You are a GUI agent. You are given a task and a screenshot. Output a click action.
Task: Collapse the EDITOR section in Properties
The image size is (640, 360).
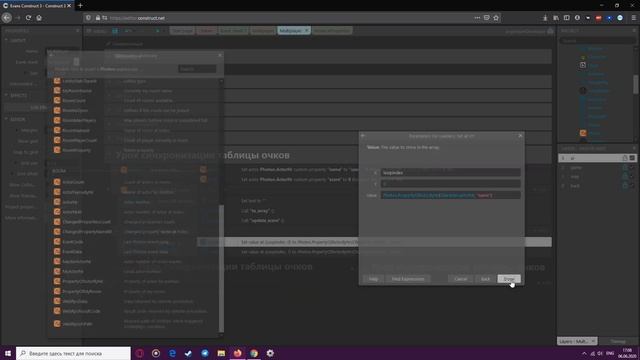click(6, 119)
